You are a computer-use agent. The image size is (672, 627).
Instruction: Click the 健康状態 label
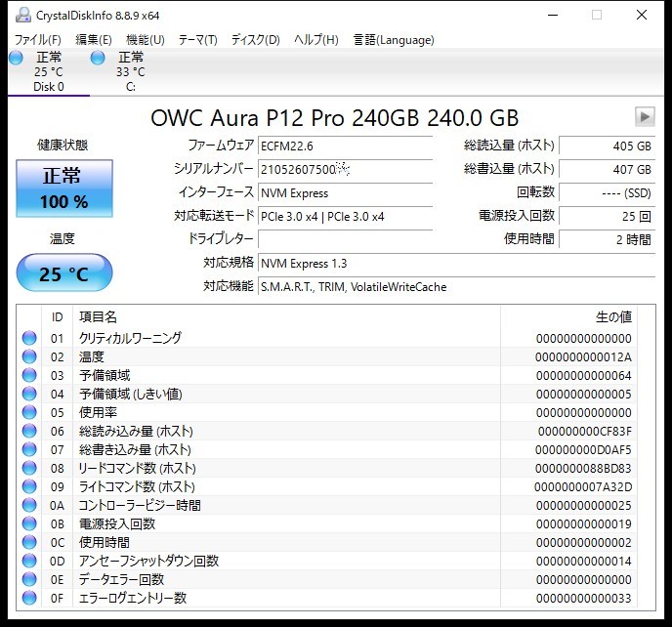(63, 146)
